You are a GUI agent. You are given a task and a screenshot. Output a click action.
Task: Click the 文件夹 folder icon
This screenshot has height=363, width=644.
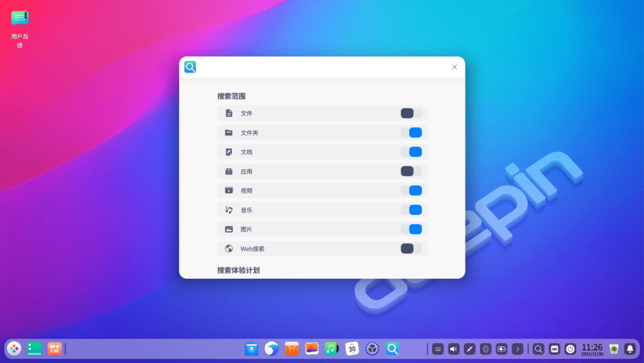pos(229,133)
